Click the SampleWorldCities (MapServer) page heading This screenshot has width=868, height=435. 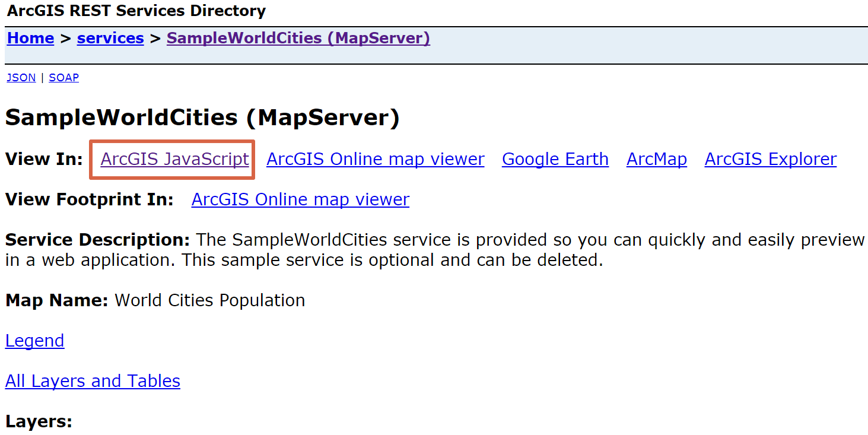pos(202,118)
